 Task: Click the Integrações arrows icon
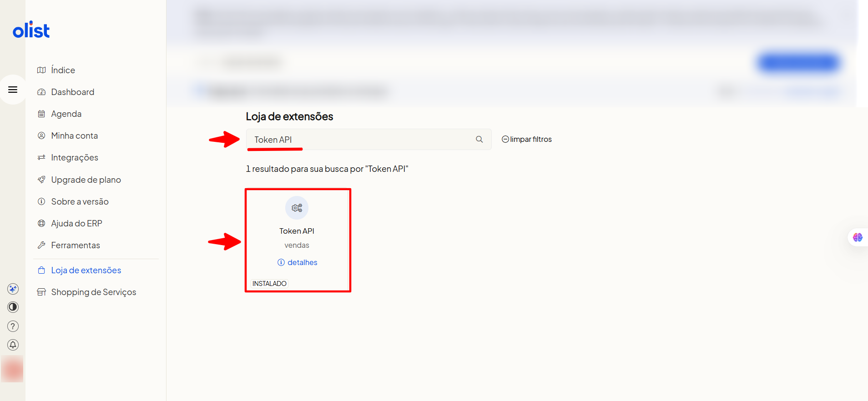coord(41,157)
